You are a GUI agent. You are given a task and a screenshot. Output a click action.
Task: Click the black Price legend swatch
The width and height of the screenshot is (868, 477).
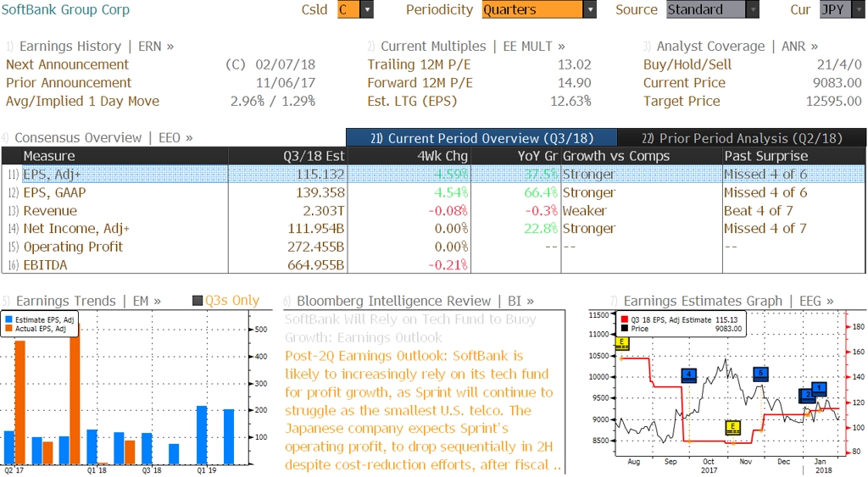pyautogui.click(x=625, y=328)
